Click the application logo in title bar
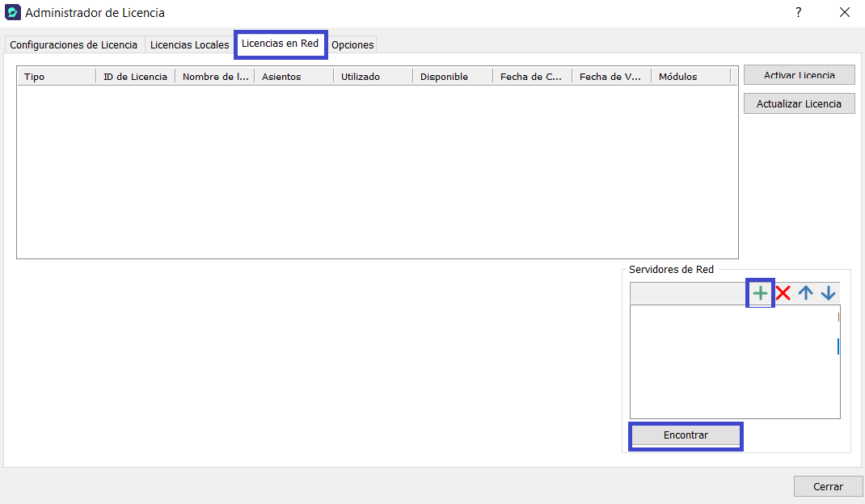Screen dimensions: 865x504 pyautogui.click(x=13, y=12)
